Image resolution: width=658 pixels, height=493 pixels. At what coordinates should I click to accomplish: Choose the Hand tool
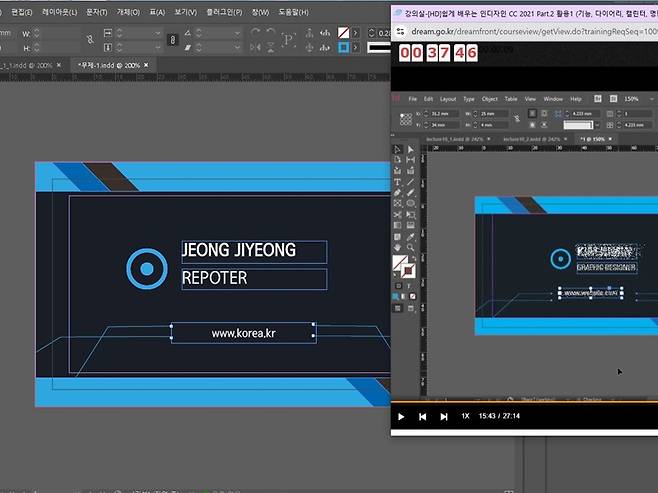pyautogui.click(x=398, y=246)
